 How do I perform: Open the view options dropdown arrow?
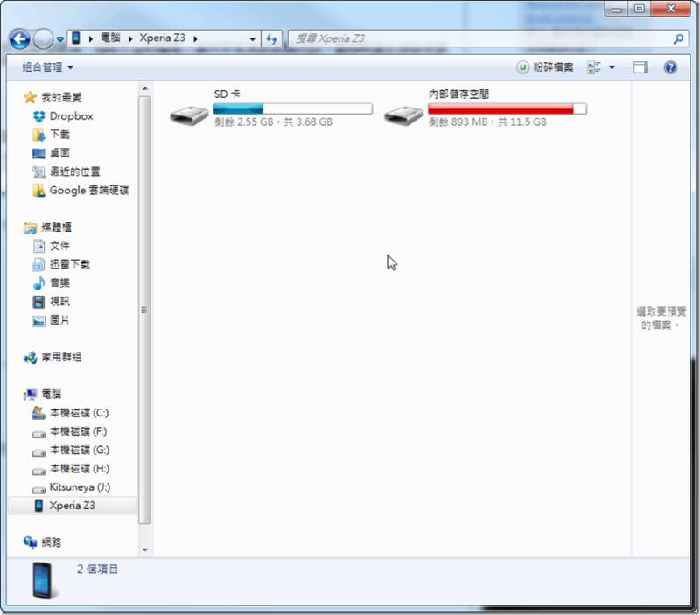click(x=612, y=67)
